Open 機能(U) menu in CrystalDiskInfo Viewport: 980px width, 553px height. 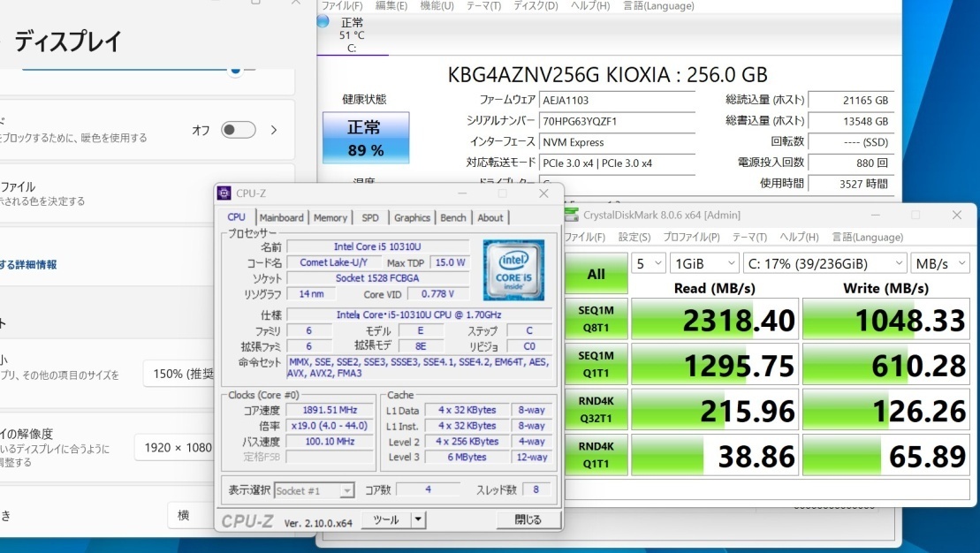click(437, 5)
